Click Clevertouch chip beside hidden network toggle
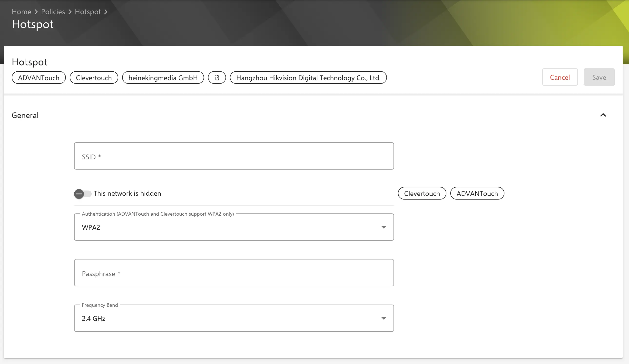 422,193
